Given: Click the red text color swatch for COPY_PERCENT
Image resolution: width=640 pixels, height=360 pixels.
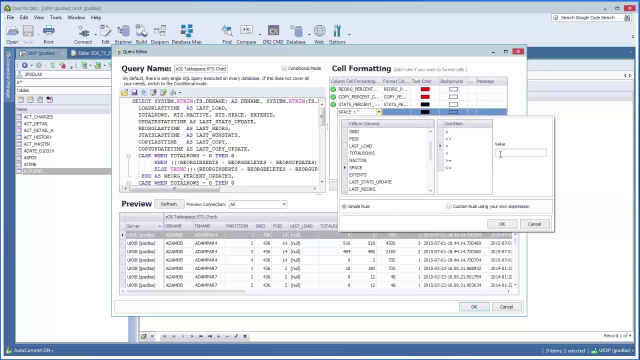Looking at the screenshot, I should click(x=425, y=97).
